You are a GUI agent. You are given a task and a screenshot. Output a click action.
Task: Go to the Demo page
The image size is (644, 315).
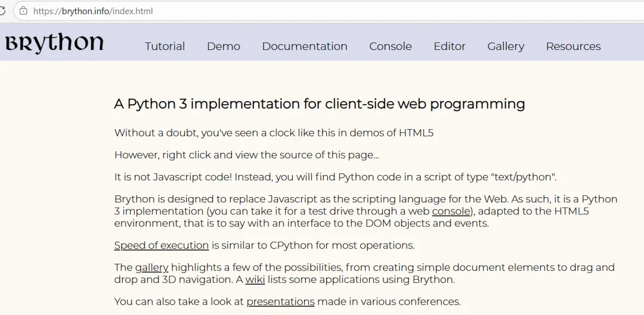pos(224,46)
